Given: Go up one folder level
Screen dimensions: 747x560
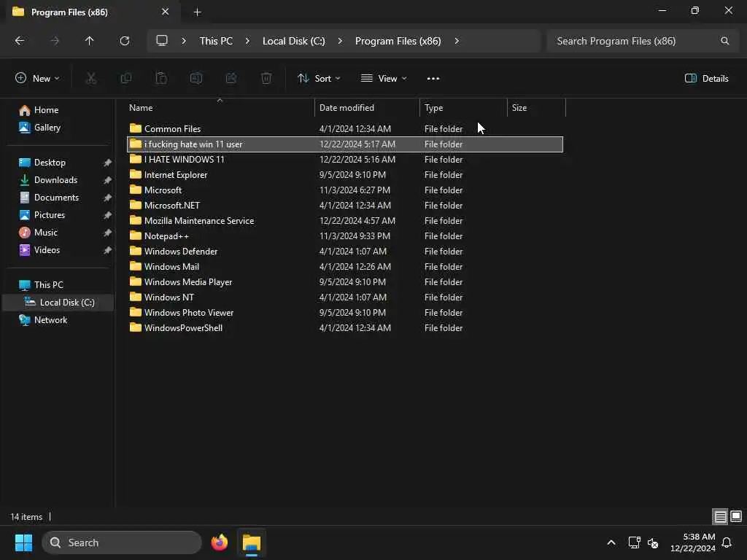Looking at the screenshot, I should 89,41.
